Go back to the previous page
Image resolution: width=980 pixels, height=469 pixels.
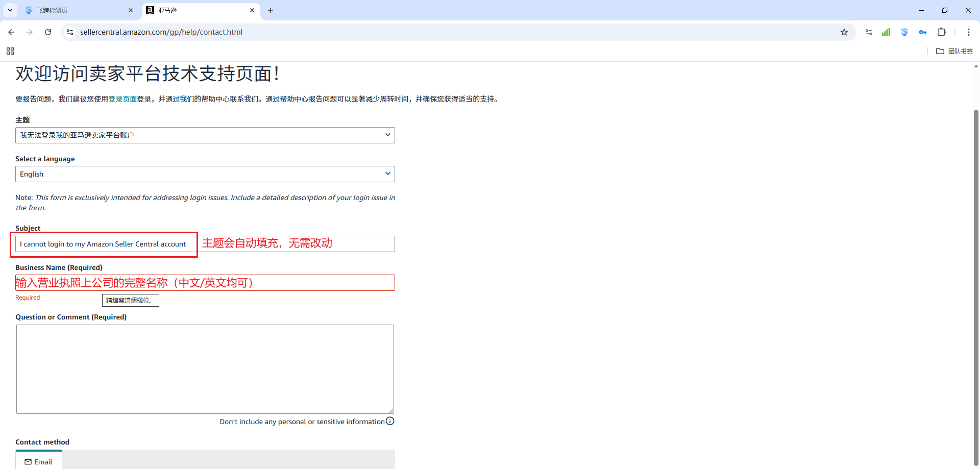pyautogui.click(x=11, y=32)
